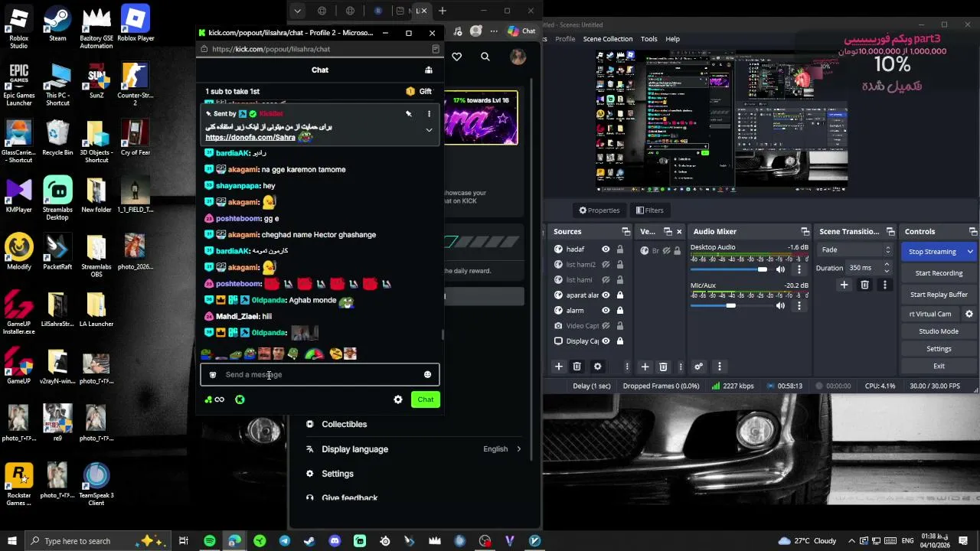Toggle visibility of the hadaf source
980x551 pixels.
pyautogui.click(x=606, y=249)
